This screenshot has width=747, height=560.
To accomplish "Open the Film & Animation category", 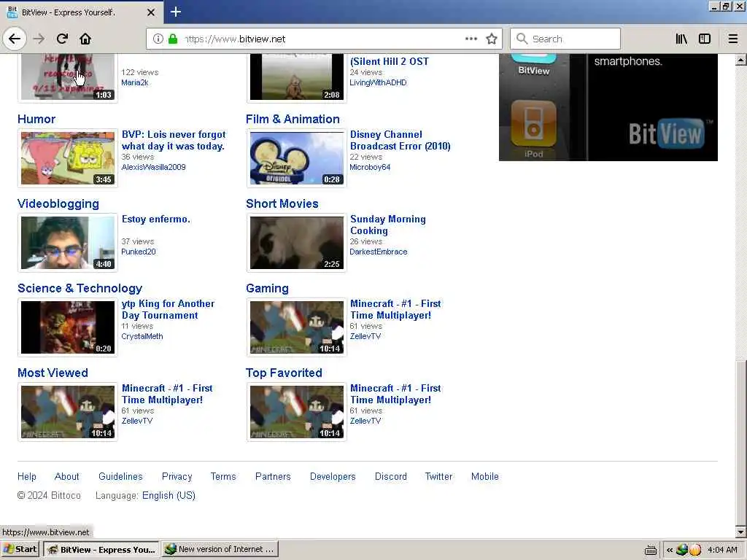I will (x=293, y=119).
